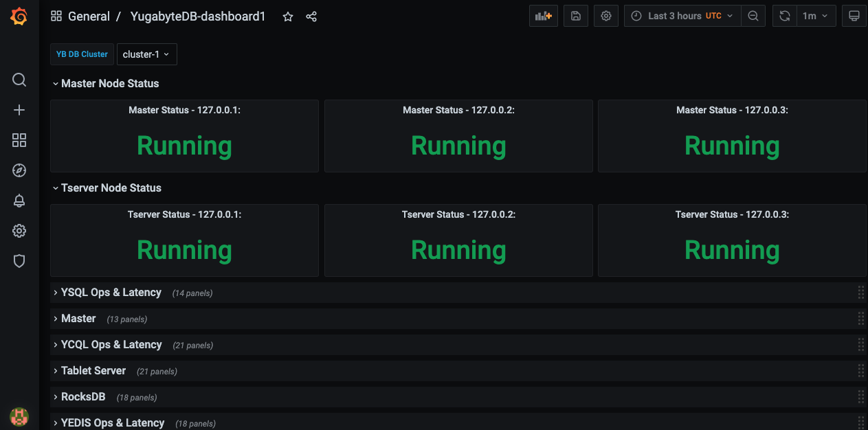Open Alerting via the bell icon
The height and width of the screenshot is (430, 868).
(19, 200)
